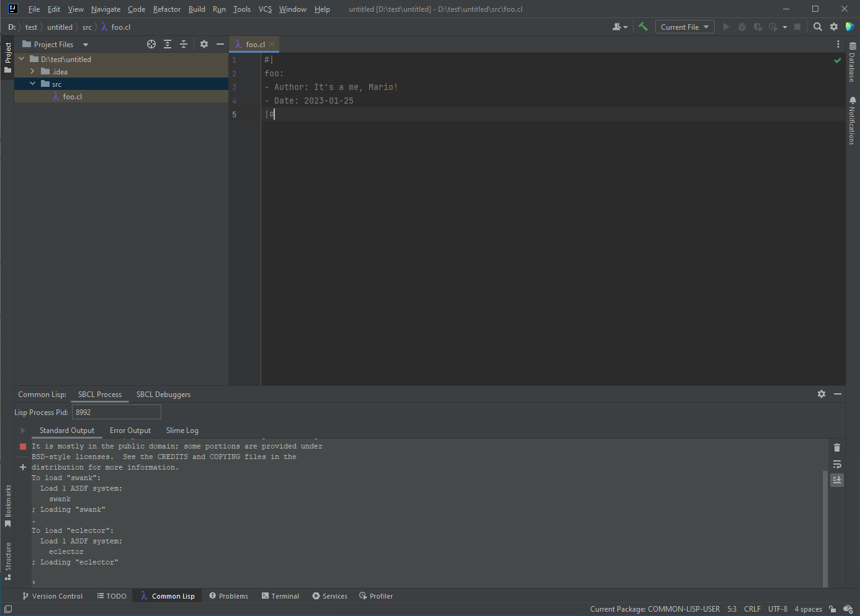Toggle scroll to end icon in console
This screenshot has height=616, width=860.
837,480
